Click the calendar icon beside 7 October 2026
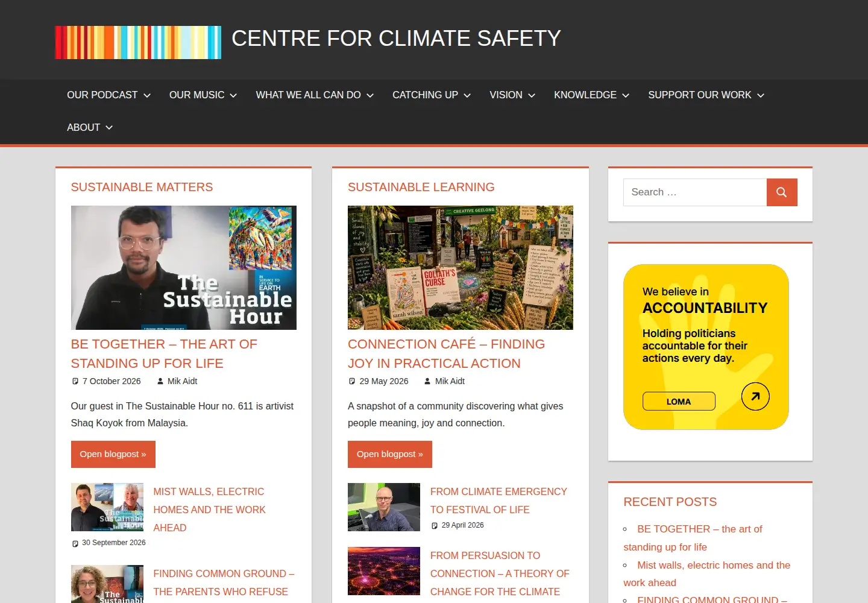The height and width of the screenshot is (603, 868). point(75,381)
